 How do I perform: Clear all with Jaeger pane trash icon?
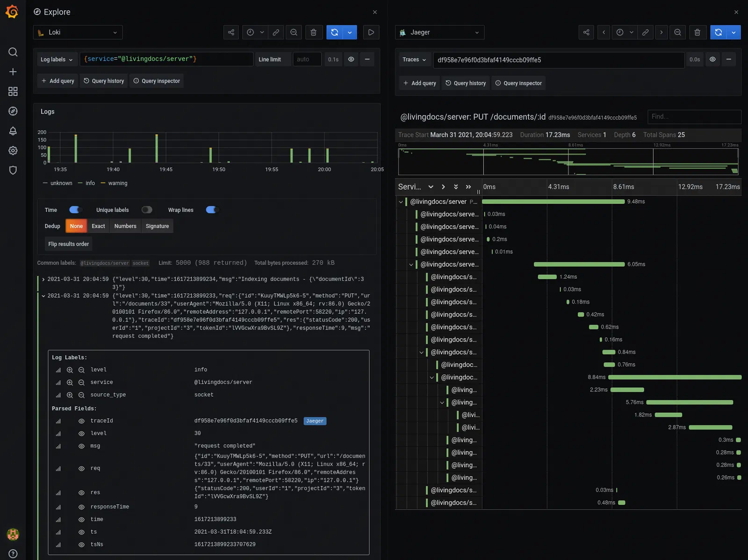698,32
